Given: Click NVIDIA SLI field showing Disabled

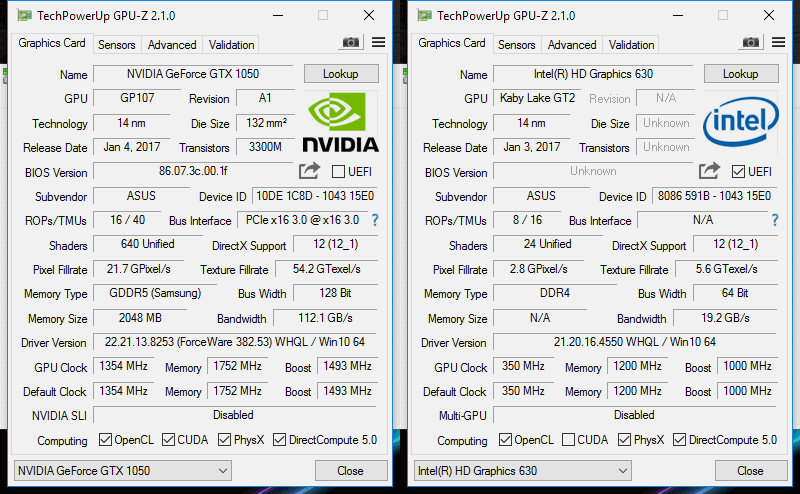Looking at the screenshot, I should (235, 415).
